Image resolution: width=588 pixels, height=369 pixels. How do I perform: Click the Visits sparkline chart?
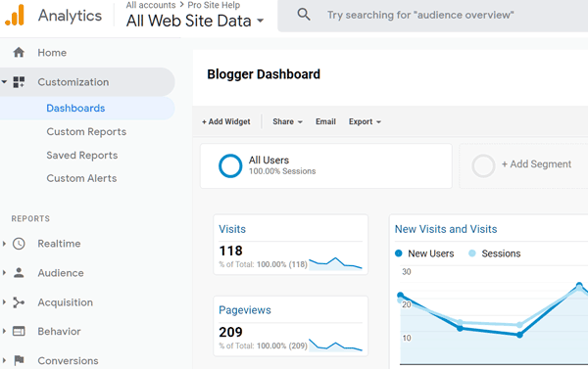pos(335,263)
